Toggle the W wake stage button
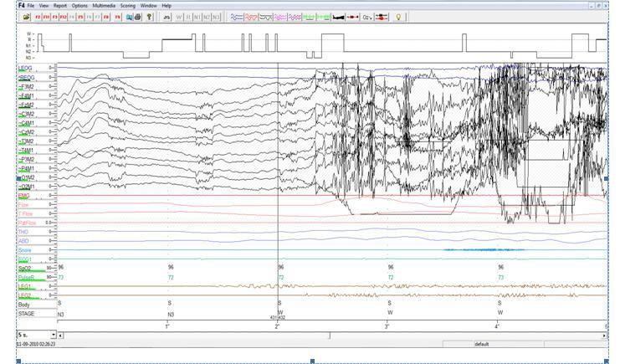 [x=178, y=17]
